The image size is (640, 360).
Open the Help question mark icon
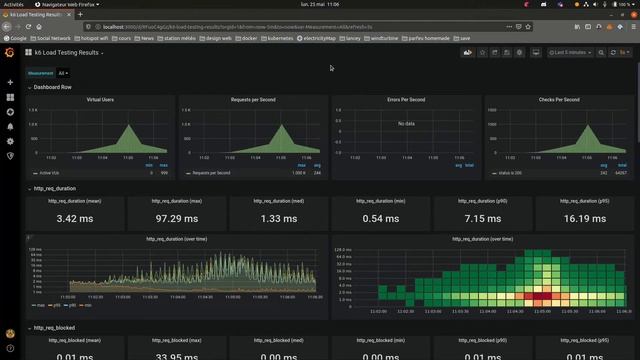(10, 348)
